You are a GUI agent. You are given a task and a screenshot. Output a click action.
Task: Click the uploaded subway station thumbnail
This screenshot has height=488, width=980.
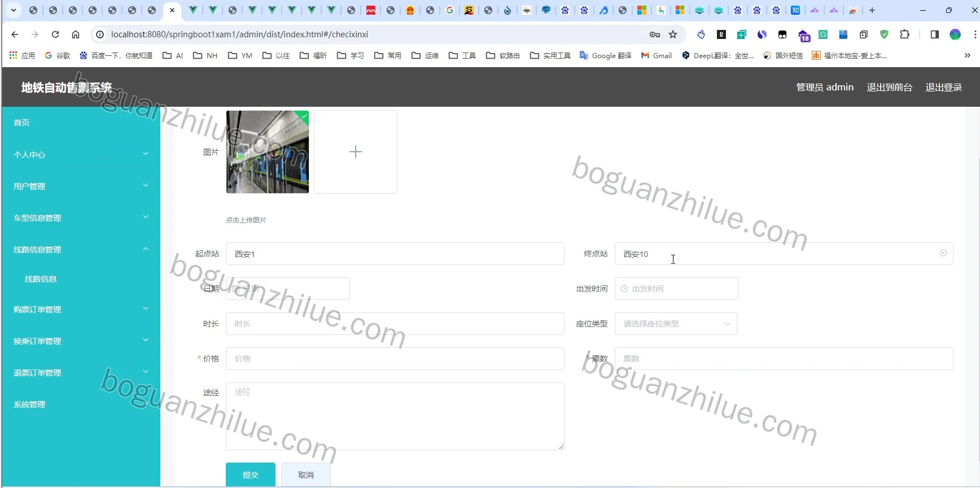[x=268, y=152]
